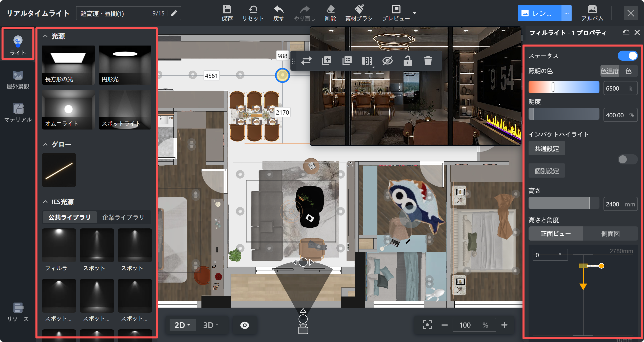The height and width of the screenshot is (342, 644).
Task: Click the 2400 mm height field
Action: (620, 204)
